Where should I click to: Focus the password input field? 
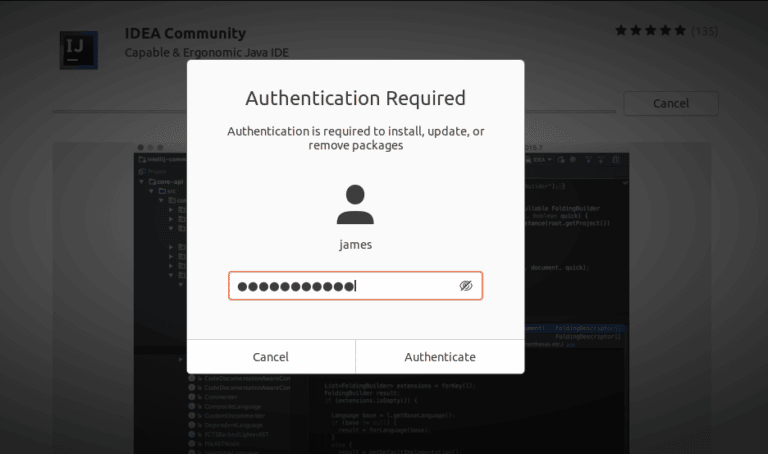[x=340, y=286]
